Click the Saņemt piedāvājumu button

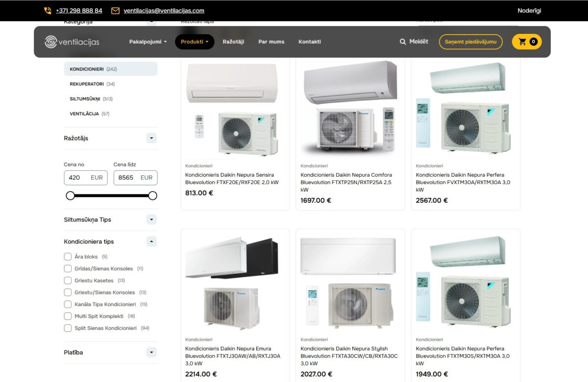pyautogui.click(x=470, y=42)
